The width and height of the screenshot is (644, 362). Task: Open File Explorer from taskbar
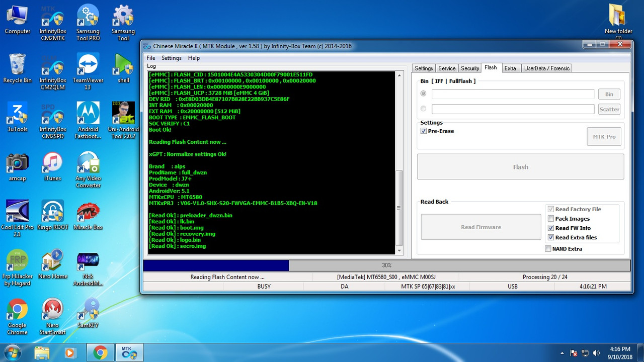pos(42,353)
